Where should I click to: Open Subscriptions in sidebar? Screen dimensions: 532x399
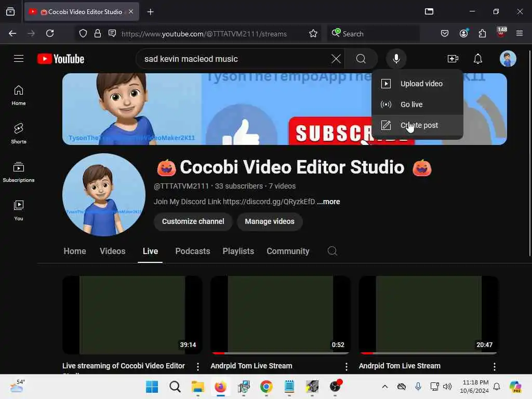[19, 172]
